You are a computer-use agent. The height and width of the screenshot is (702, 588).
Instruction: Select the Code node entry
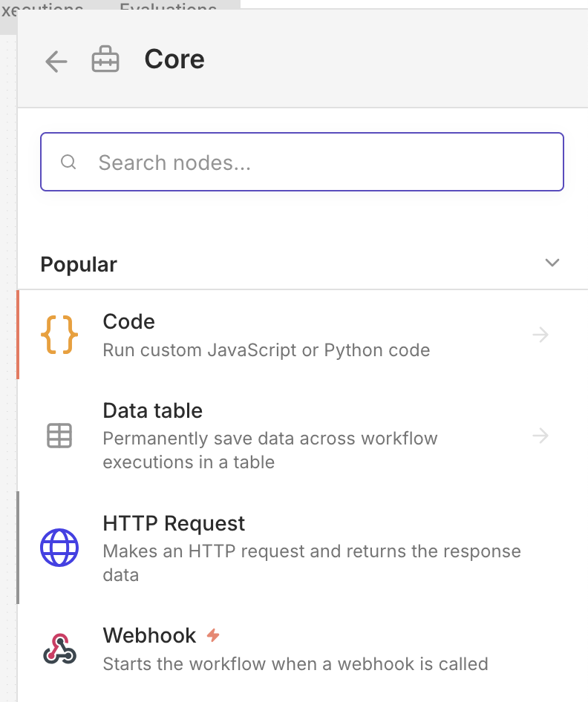[223, 334]
